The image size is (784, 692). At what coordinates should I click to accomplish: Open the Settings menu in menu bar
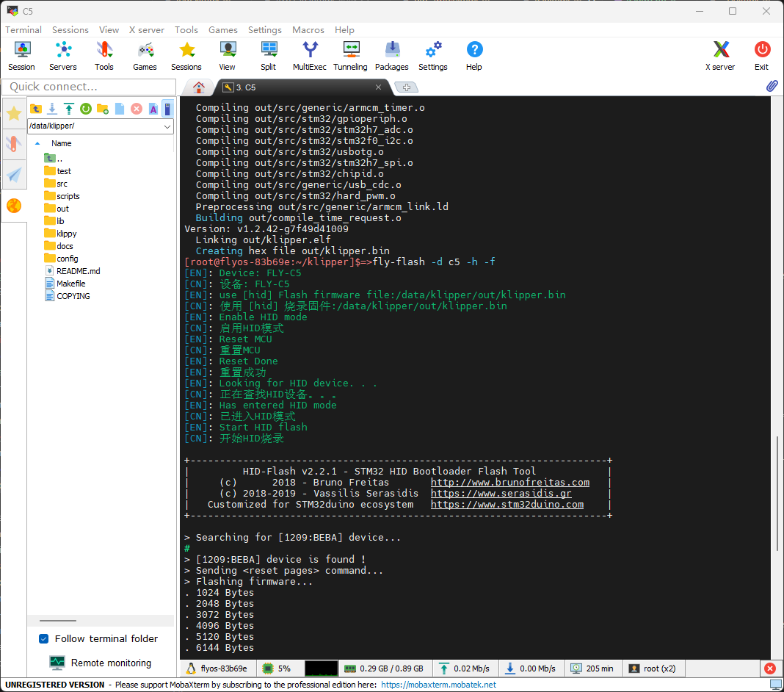click(265, 29)
